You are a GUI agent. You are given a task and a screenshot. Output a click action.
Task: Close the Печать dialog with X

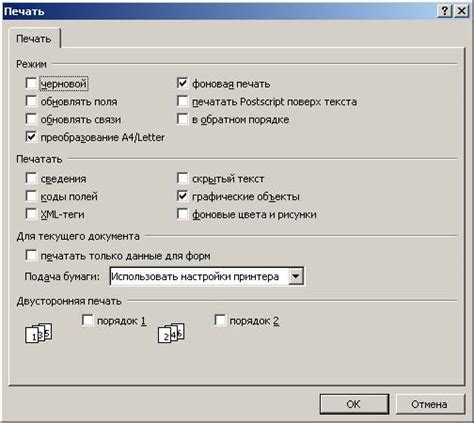462,11
